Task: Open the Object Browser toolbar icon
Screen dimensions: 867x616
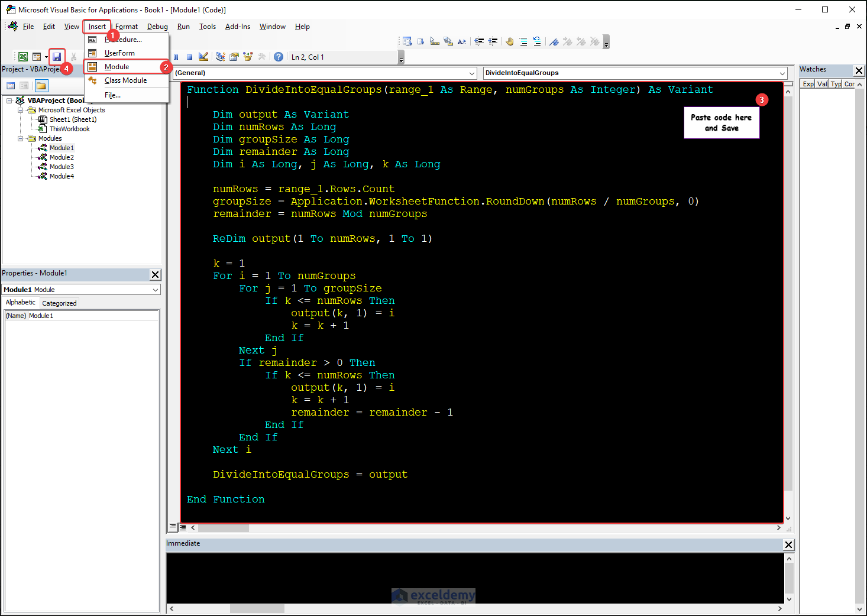Action: (x=247, y=57)
